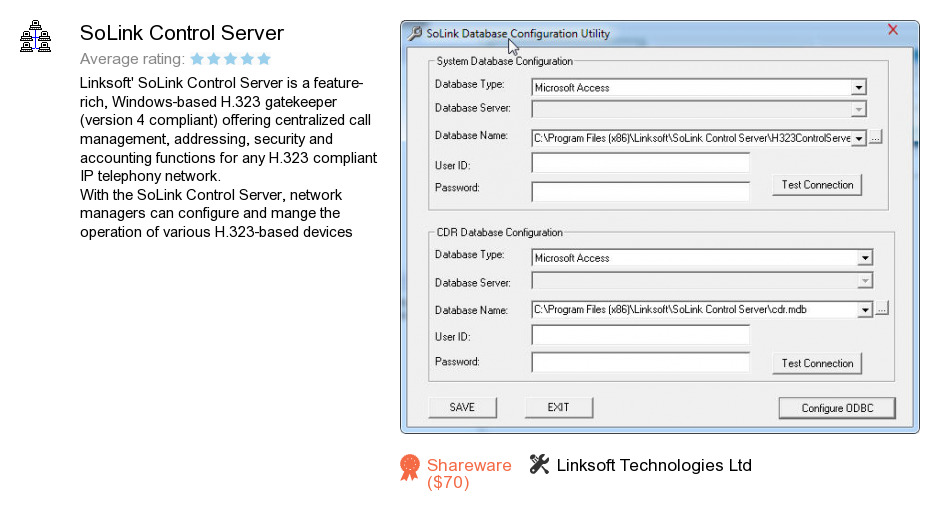Click the SoLink Database Configuration Utility title

518,34
